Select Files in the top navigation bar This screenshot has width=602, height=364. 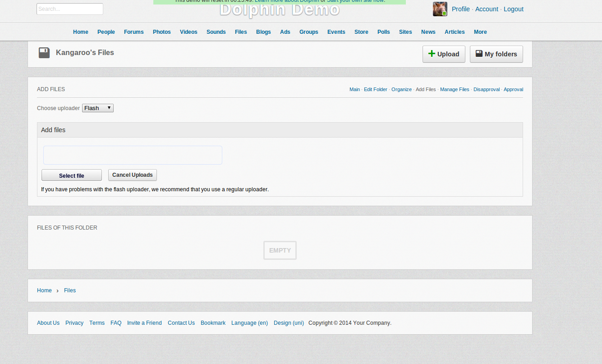tap(241, 32)
